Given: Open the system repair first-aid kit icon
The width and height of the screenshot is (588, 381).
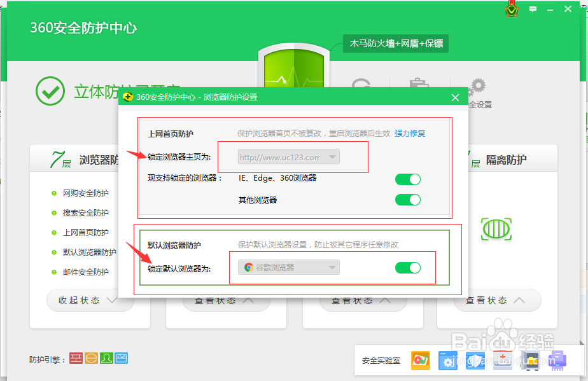Looking at the screenshot, I should pos(503,360).
